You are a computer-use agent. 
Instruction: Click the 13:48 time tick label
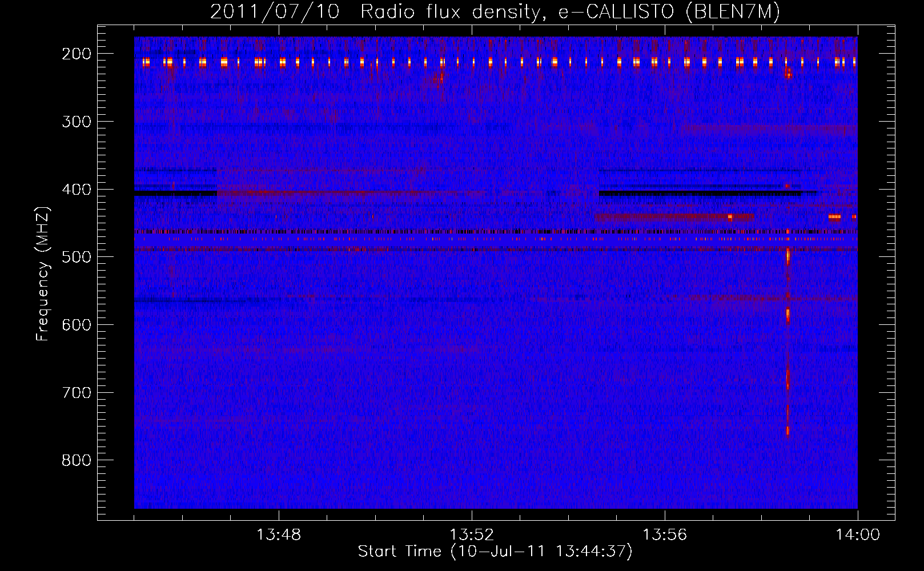(x=279, y=535)
